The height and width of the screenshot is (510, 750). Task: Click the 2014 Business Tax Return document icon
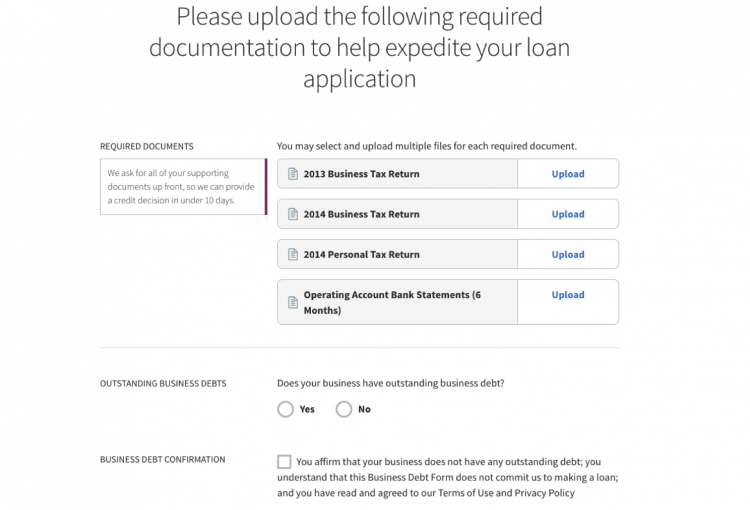click(293, 214)
